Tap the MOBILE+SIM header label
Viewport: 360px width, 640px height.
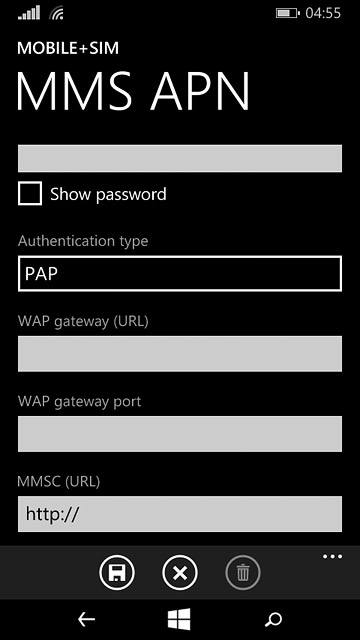[68, 48]
